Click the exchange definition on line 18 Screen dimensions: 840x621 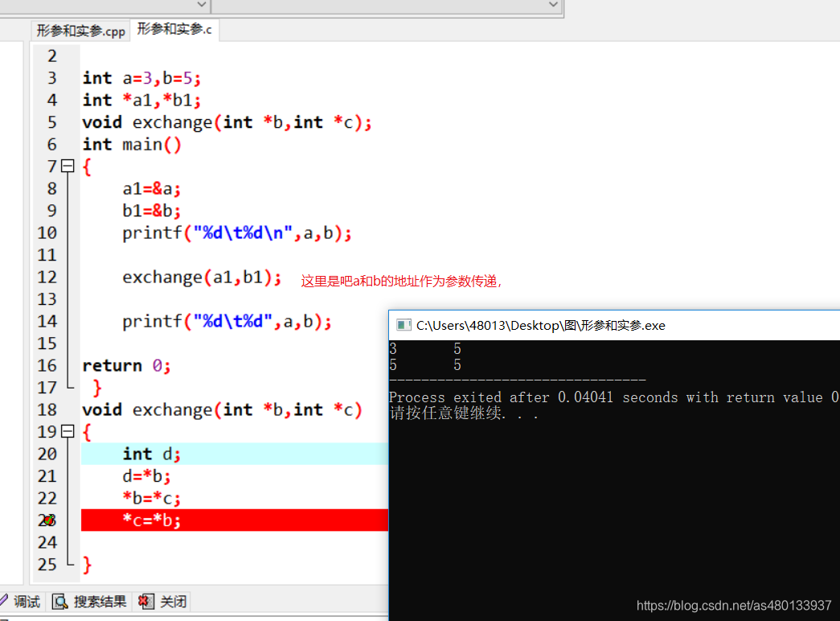tap(223, 410)
